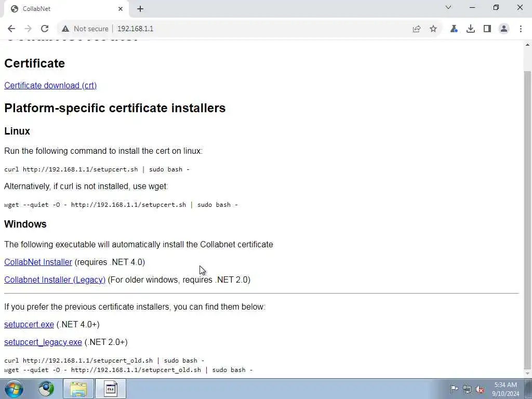The image size is (532, 399).
Task: Toggle the browser side panel icon
Action: tap(487, 29)
